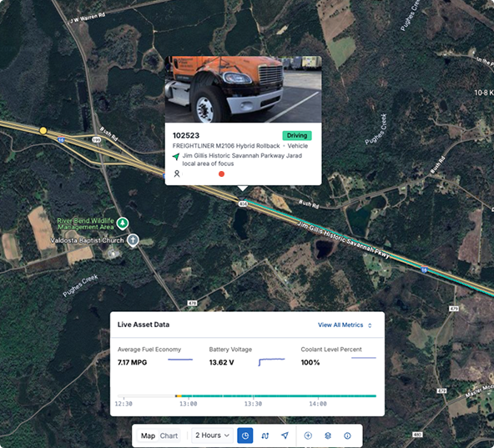Click the Valdosta Baptist Church map marker
The image size is (494, 448).
click(133, 240)
